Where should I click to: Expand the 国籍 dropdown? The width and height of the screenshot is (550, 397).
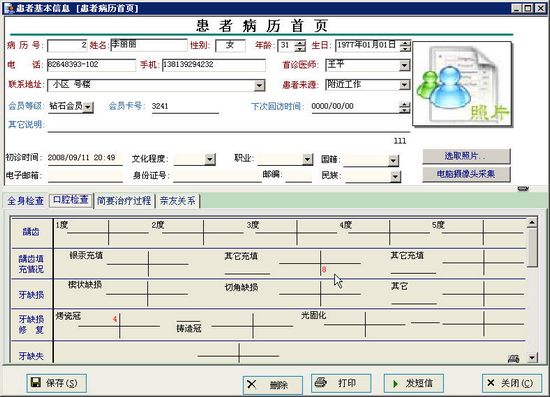393,161
